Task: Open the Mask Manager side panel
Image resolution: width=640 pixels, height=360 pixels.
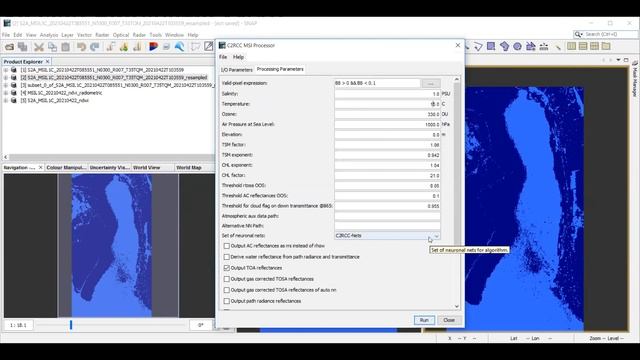Action: click(635, 79)
